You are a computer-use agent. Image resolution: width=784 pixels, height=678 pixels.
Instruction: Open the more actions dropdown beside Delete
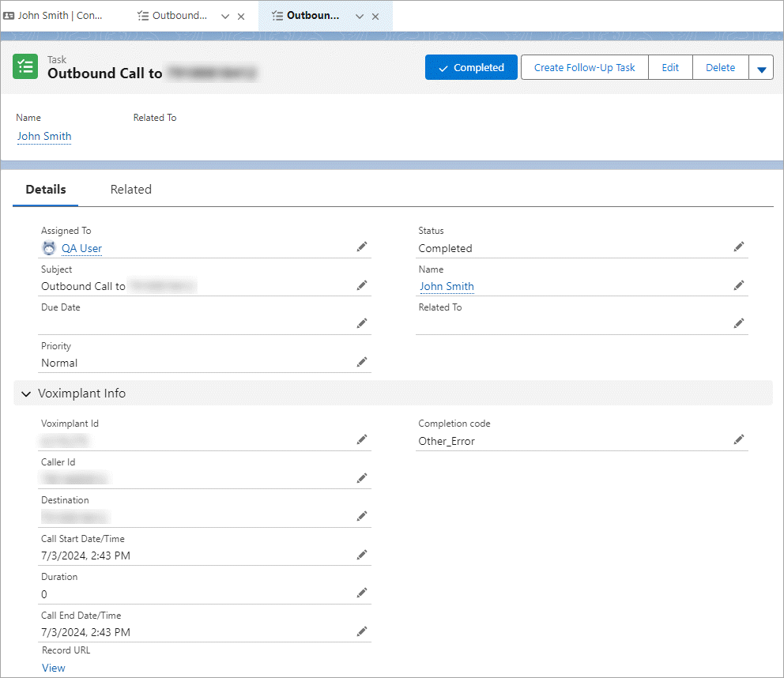(x=762, y=67)
